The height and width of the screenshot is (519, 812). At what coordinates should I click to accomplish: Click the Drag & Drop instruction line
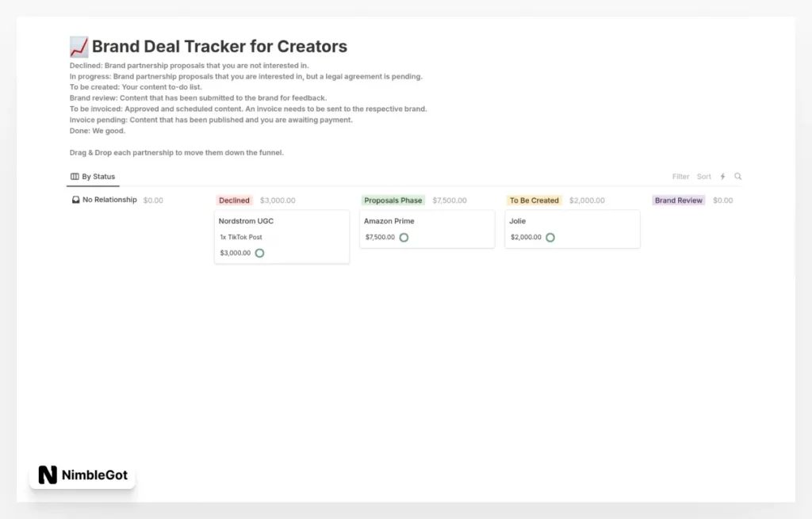(x=177, y=153)
